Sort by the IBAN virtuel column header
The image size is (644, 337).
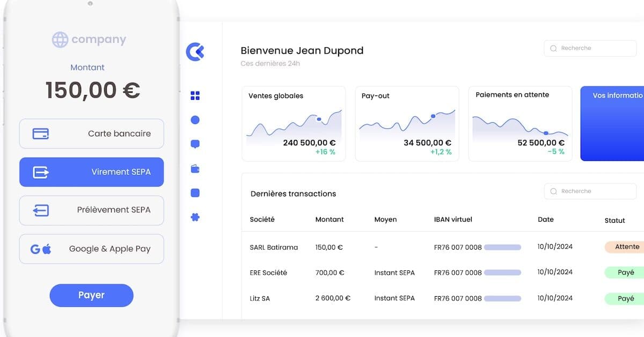pyautogui.click(x=453, y=219)
